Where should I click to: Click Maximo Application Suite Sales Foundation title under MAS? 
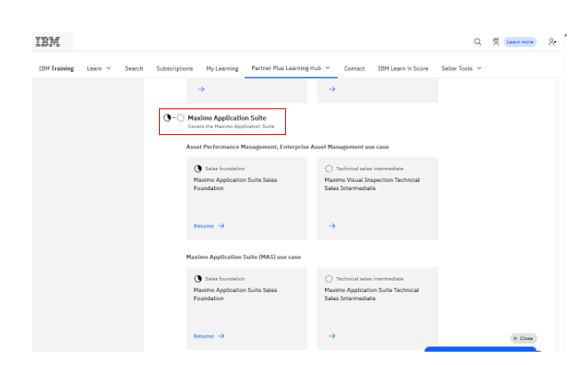coord(235,294)
